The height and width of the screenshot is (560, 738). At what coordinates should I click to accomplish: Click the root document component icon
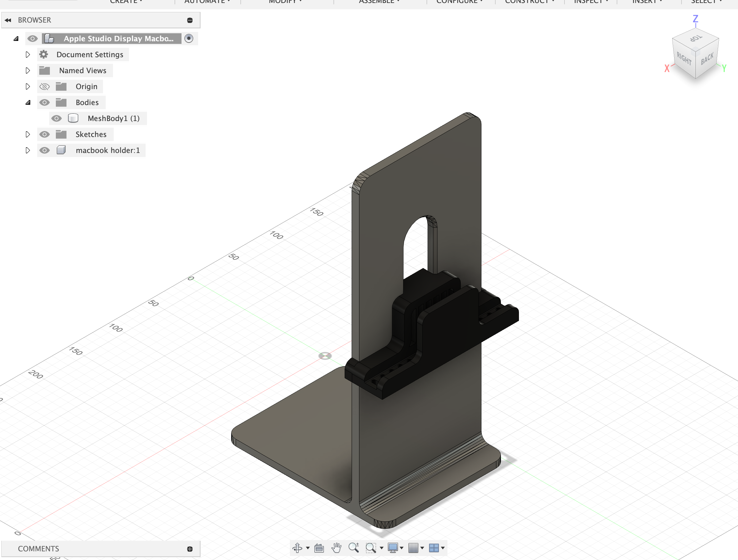[x=49, y=38]
